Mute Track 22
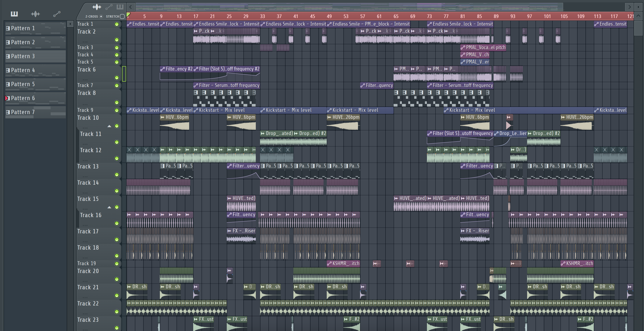 [x=116, y=312]
